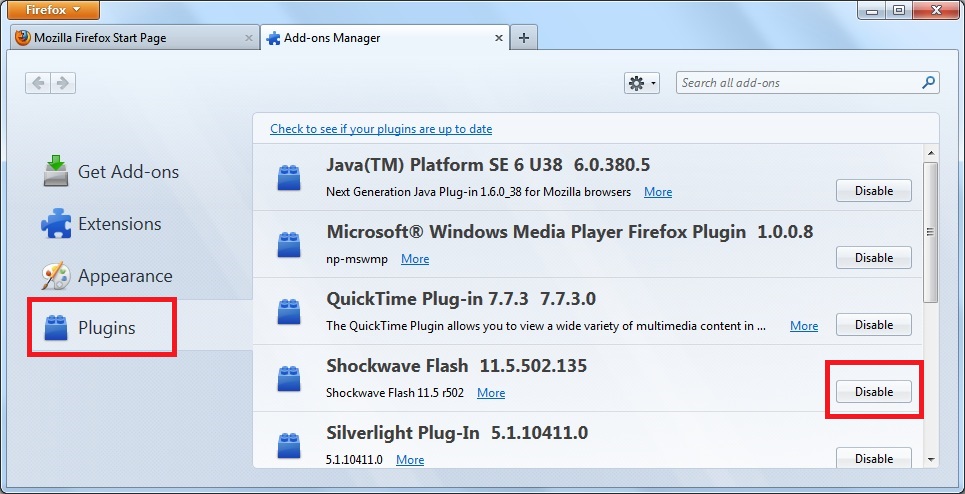Go back with the left arrow button
This screenshot has height=494, width=965.
tap(38, 83)
